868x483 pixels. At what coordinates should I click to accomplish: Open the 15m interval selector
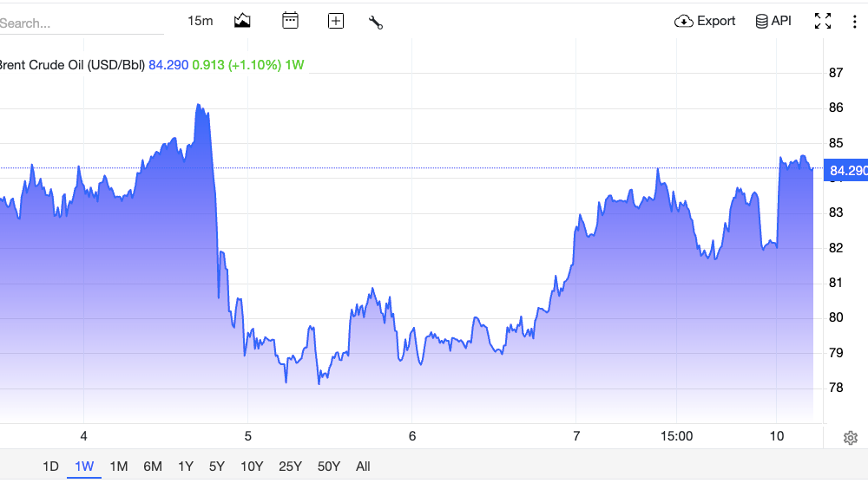click(x=200, y=21)
